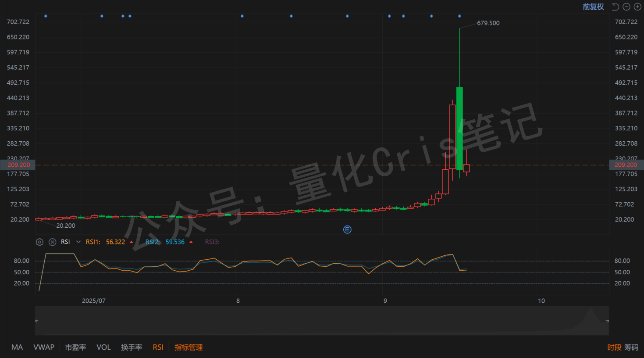This screenshot has height=358, width=644.
Task: Switch to the MA indicator tab
Action: 17,347
